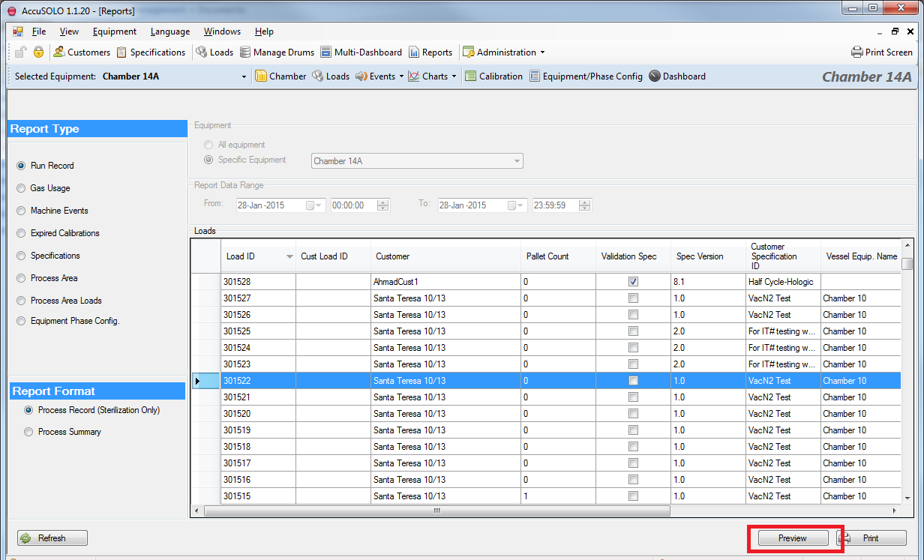Expand the Selected Equipment dropdown

click(x=244, y=76)
